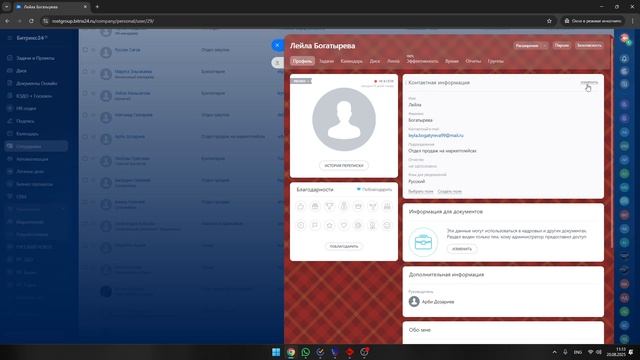Viewport: 640px width, 360px height.
Task: Bookmark this page with the star
Action: click(x=549, y=21)
